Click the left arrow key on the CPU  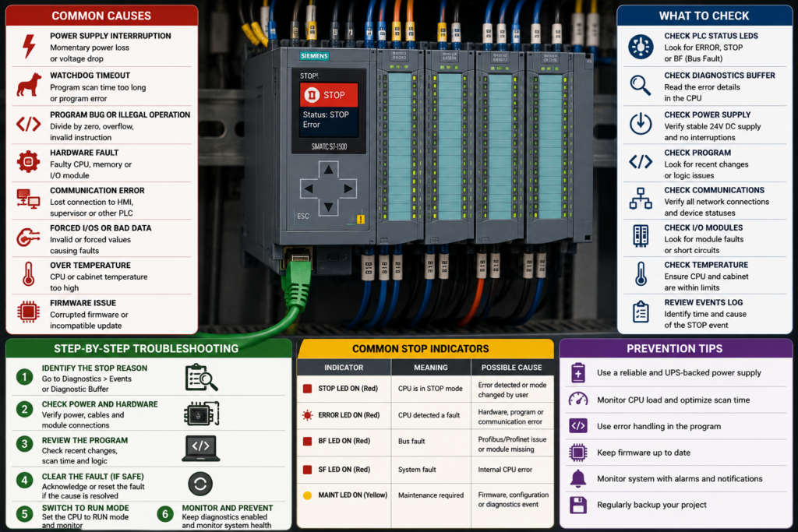(309, 188)
